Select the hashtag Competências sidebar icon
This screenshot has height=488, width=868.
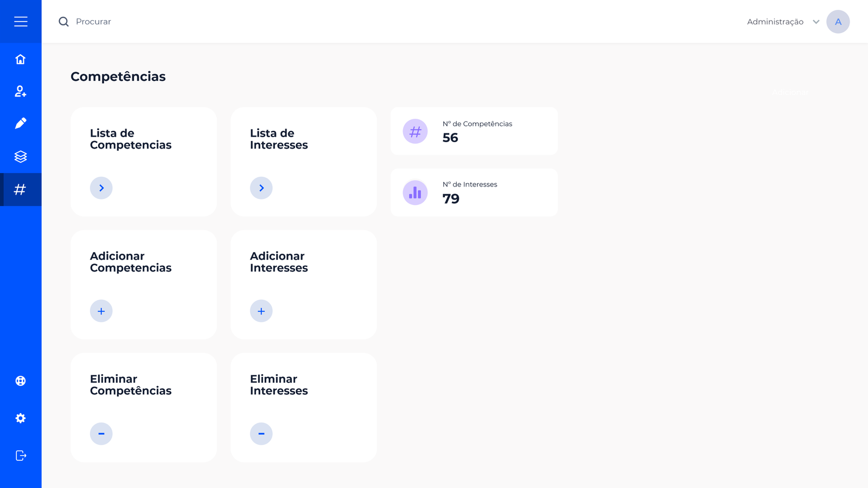click(21, 189)
